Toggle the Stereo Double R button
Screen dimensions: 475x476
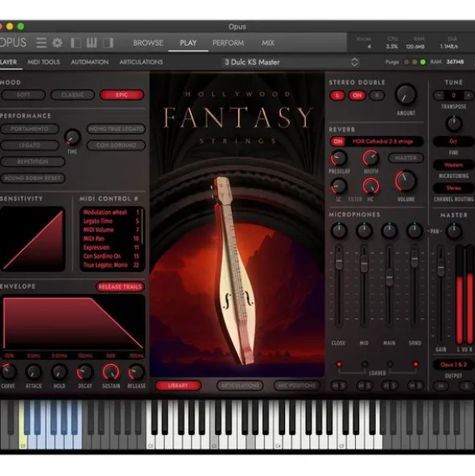[x=377, y=95]
